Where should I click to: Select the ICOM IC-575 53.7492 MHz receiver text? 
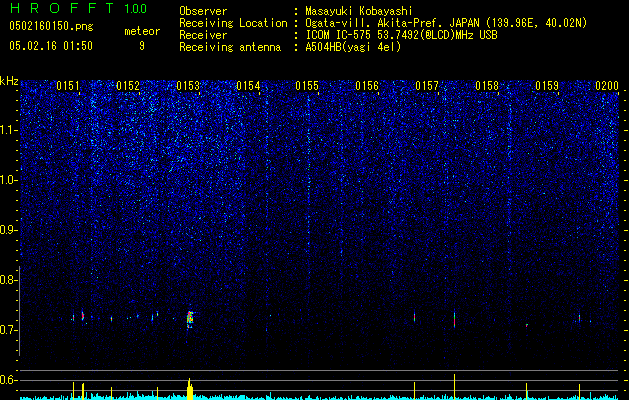(x=401, y=35)
